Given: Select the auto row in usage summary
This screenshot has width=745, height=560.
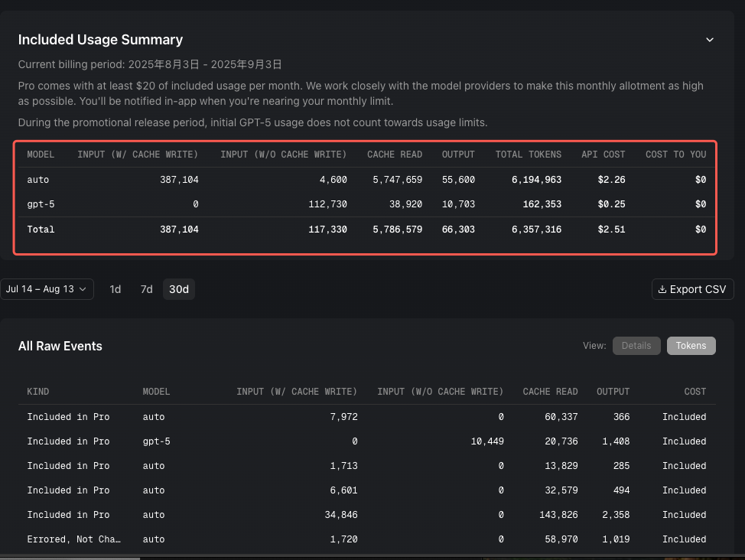Looking at the screenshot, I should (x=38, y=180).
